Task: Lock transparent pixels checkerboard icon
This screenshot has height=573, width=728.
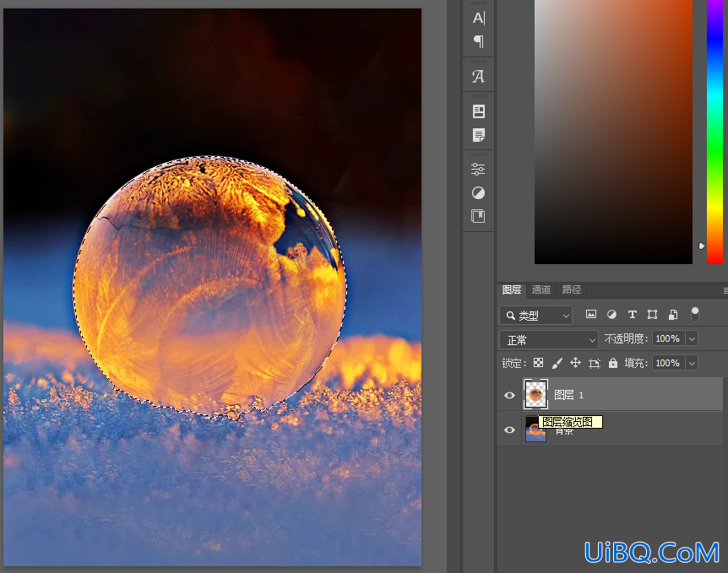Action: pos(538,363)
